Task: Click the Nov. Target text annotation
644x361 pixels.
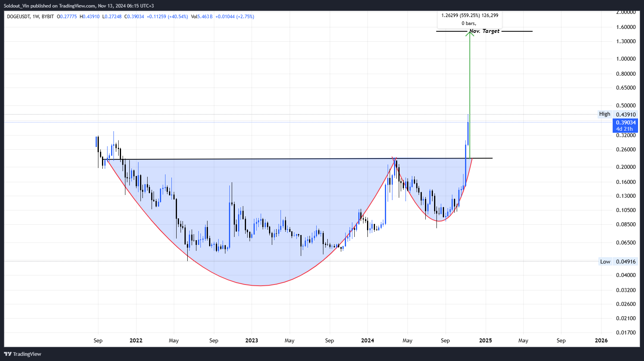Action: (x=484, y=31)
